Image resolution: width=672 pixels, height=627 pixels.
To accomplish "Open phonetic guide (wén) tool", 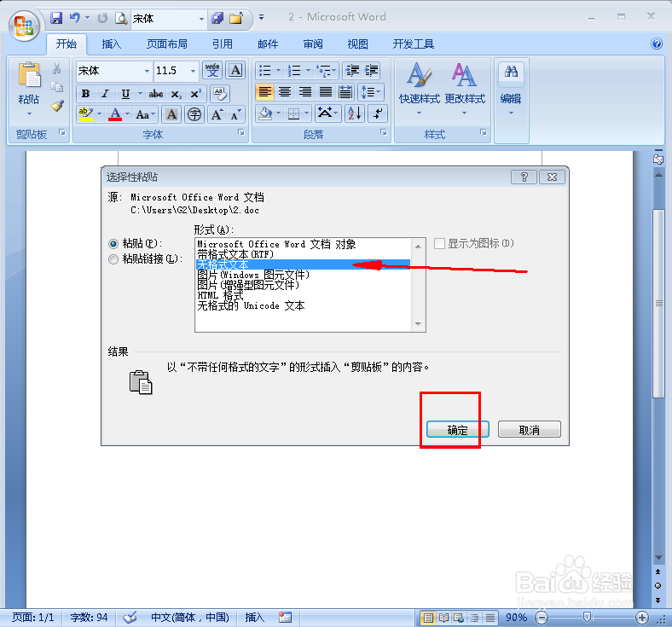I will [212, 70].
